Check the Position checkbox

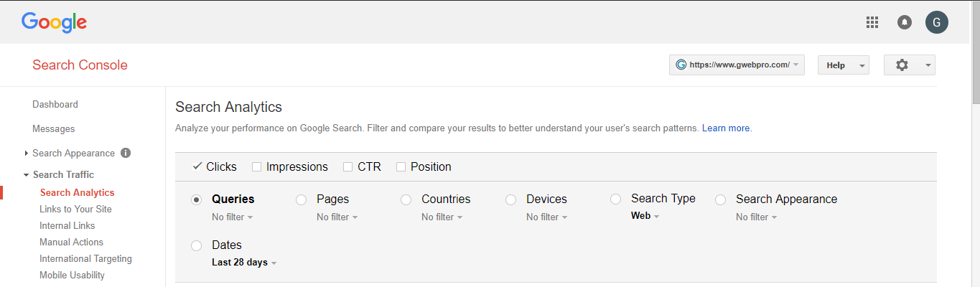coord(401,167)
